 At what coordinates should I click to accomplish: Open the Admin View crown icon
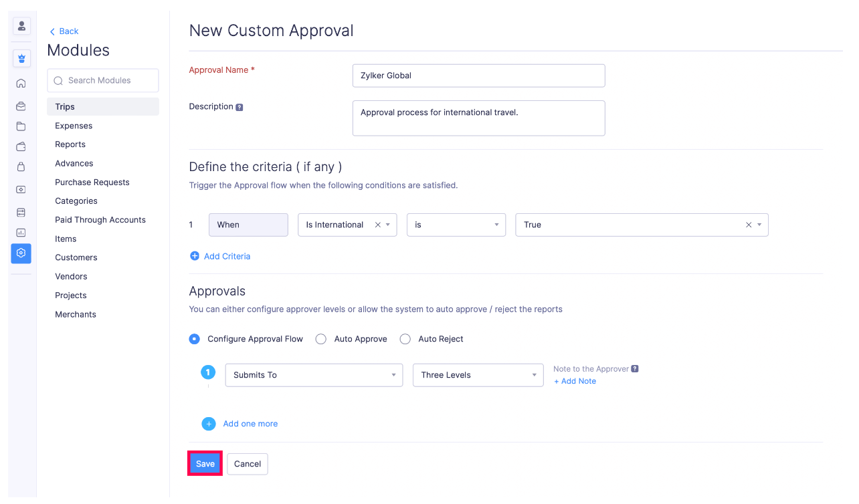click(x=21, y=58)
